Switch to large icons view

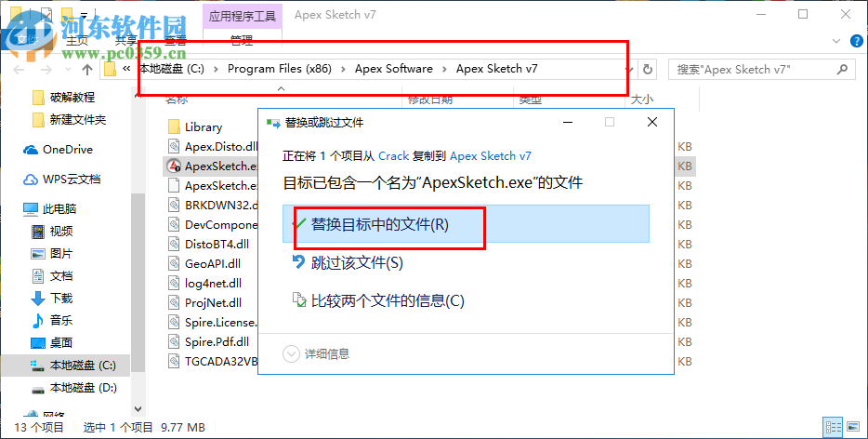(854, 427)
